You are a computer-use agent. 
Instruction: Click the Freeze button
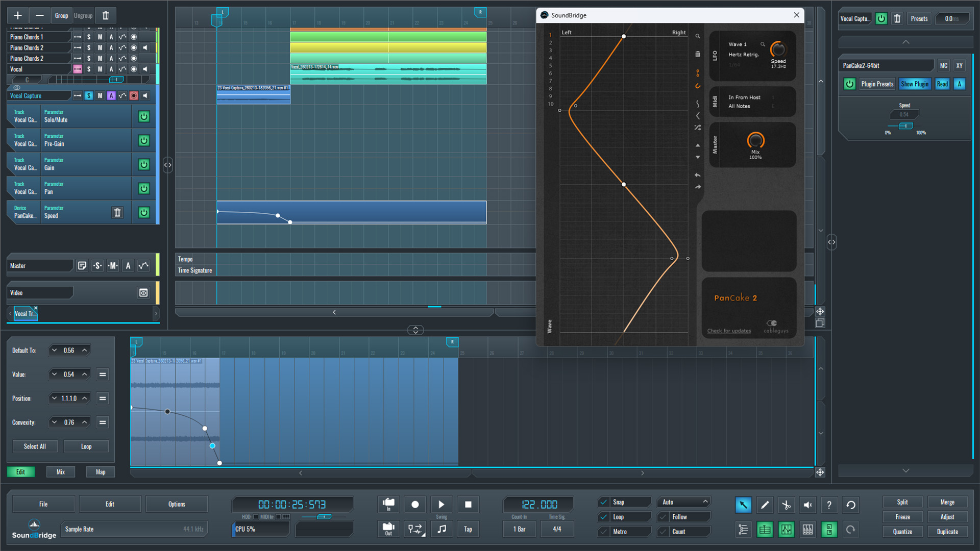pos(902,517)
